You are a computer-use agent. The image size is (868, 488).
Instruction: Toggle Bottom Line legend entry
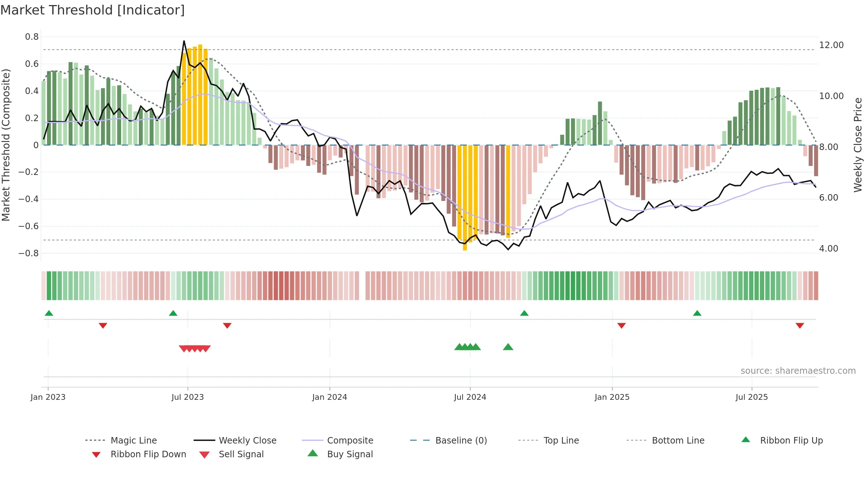pyautogui.click(x=665, y=440)
